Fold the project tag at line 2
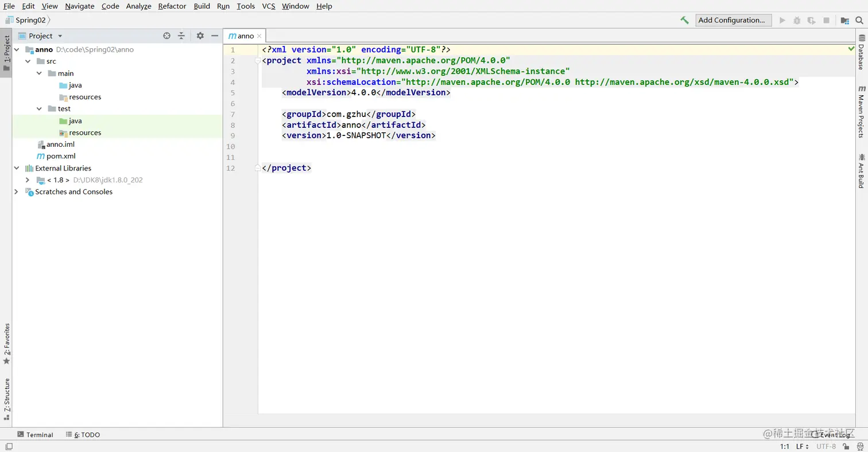Viewport: 868px width, 452px height. (258, 61)
